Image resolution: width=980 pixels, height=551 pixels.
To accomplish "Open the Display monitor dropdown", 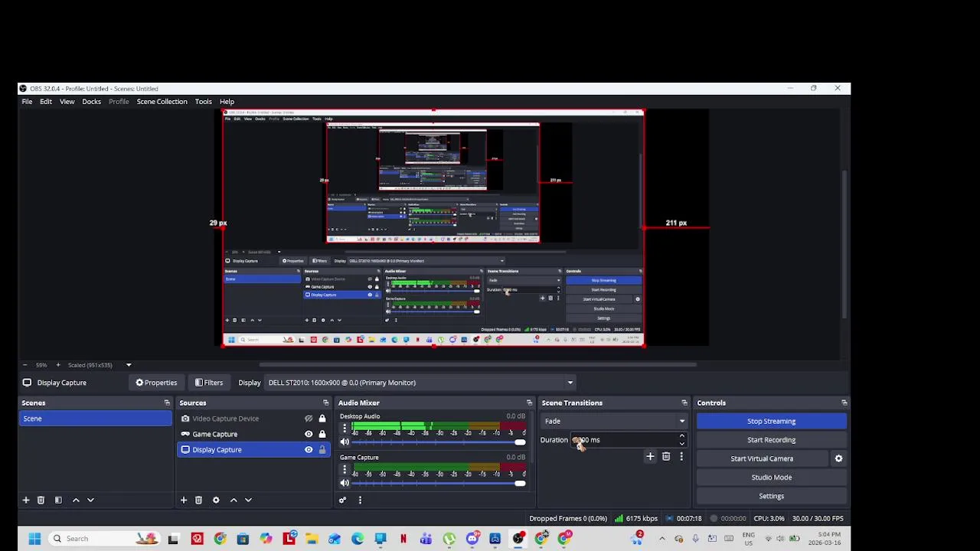I will click(x=420, y=383).
